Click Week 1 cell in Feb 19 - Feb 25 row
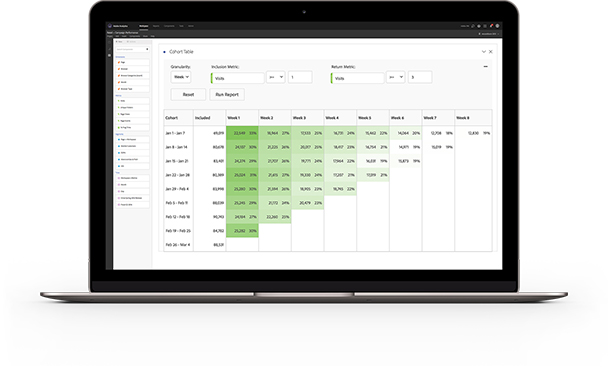 (242, 231)
